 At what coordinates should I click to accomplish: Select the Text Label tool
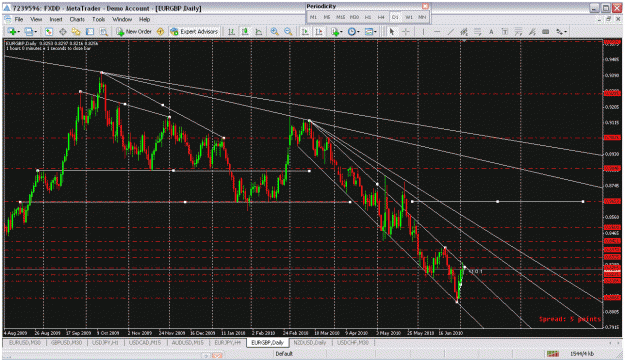point(505,31)
